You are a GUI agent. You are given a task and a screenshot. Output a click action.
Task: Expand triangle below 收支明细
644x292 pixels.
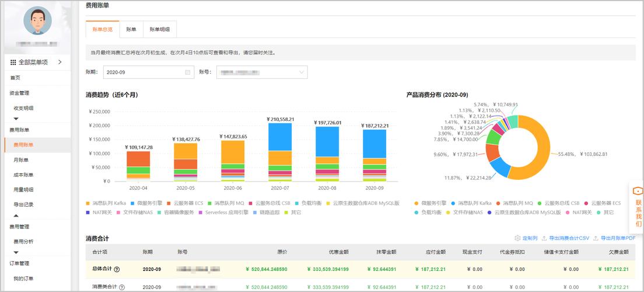pyautogui.click(x=16, y=119)
